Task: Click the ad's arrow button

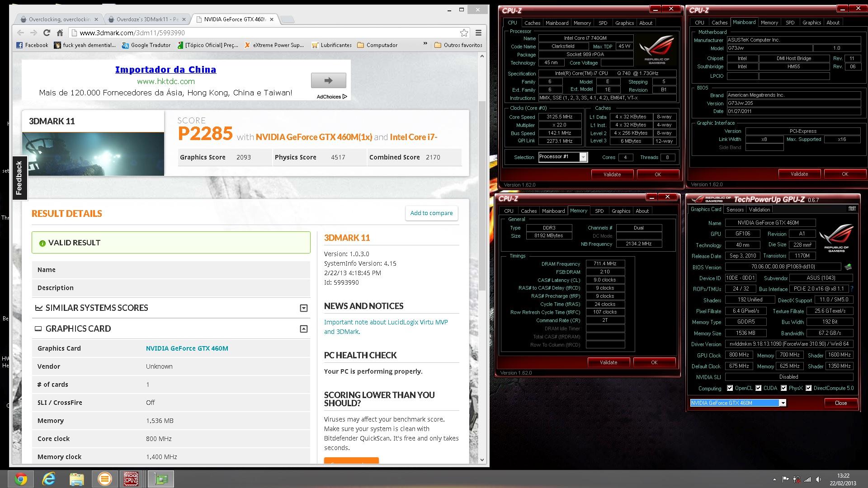Action: coord(328,80)
